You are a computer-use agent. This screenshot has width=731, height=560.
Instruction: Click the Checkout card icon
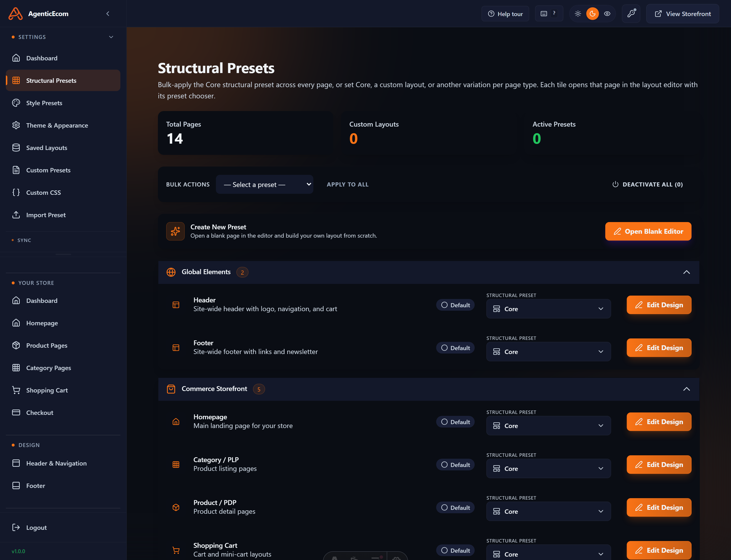click(16, 412)
